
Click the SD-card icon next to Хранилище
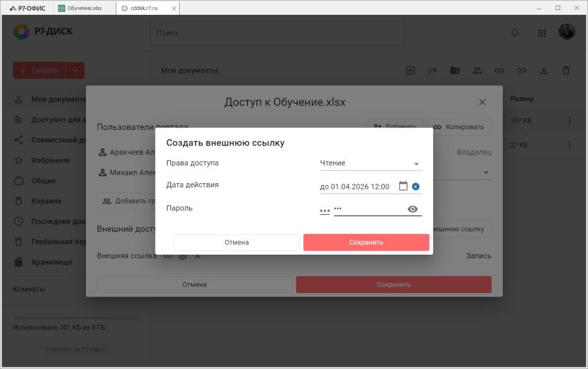18,262
